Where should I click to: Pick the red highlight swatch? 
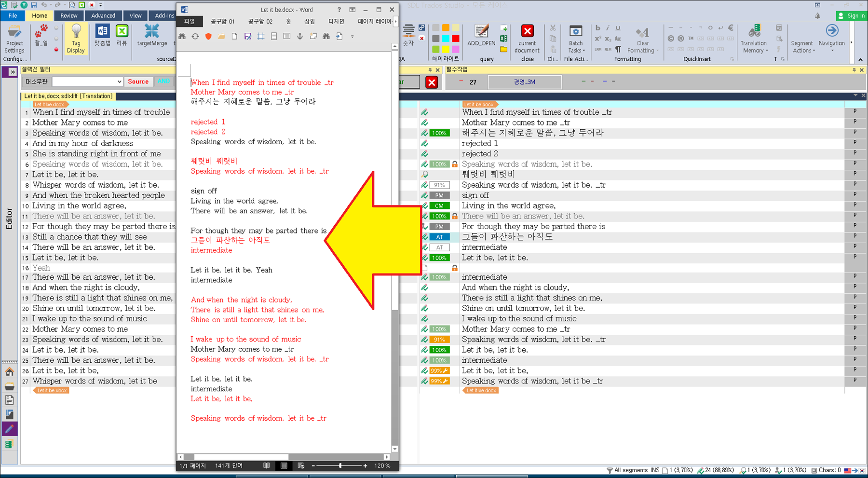coord(456,39)
